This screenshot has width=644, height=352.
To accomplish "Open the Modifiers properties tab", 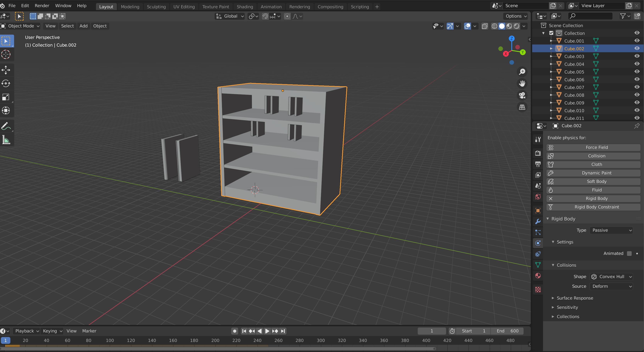I will tap(538, 221).
